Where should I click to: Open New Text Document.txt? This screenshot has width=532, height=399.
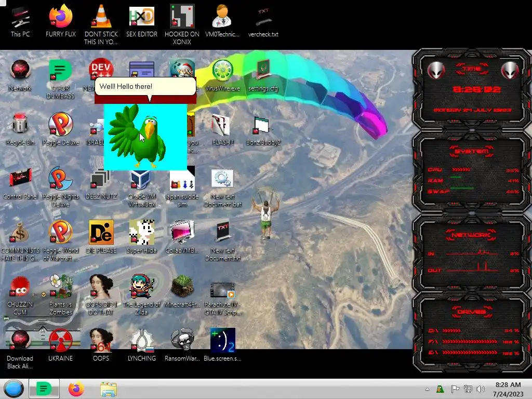222,241
